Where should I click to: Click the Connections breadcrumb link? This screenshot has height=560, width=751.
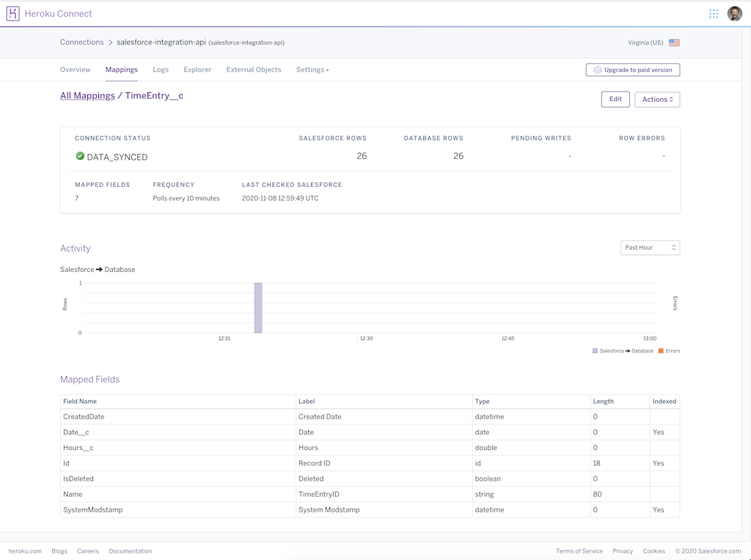(x=81, y=43)
